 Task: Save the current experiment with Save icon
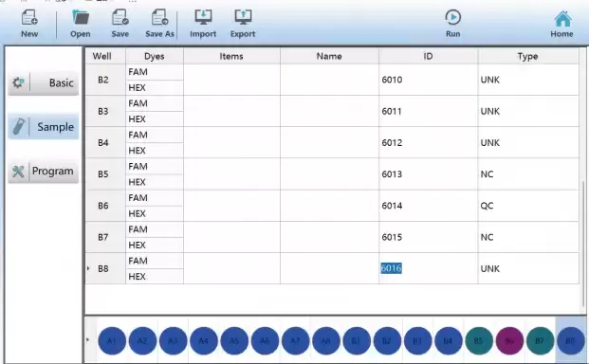point(120,24)
